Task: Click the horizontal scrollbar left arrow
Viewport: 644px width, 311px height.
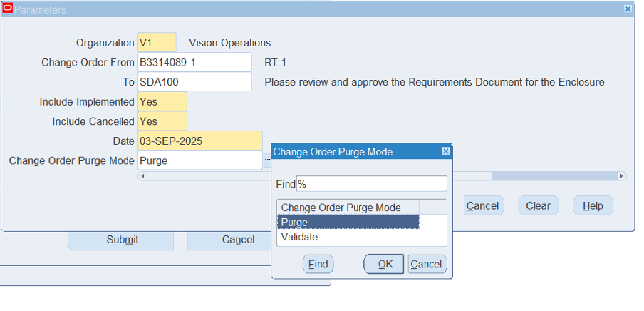Action: tap(142, 176)
